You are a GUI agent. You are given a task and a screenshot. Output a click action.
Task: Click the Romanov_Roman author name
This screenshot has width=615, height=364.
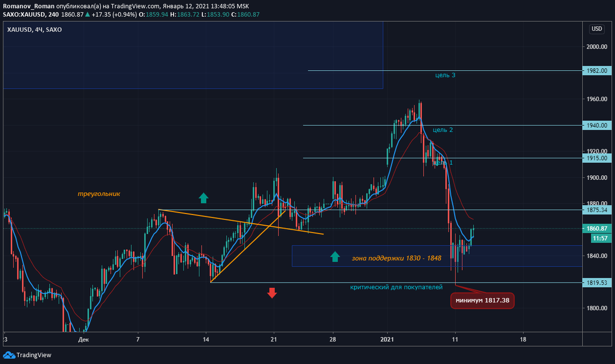pos(28,6)
